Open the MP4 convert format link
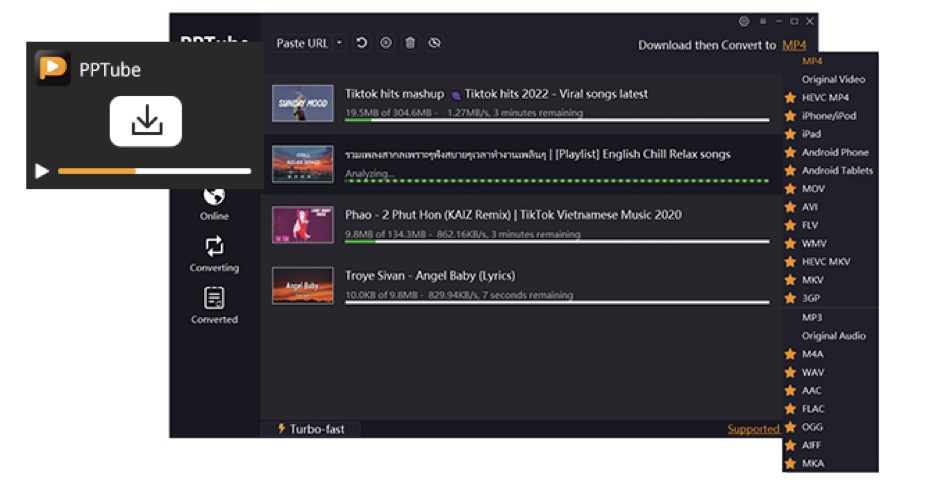This screenshot has height=480, width=936. 794,45
